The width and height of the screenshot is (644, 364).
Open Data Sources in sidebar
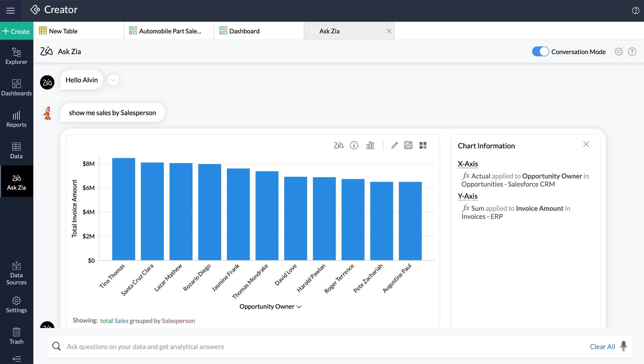click(16, 273)
